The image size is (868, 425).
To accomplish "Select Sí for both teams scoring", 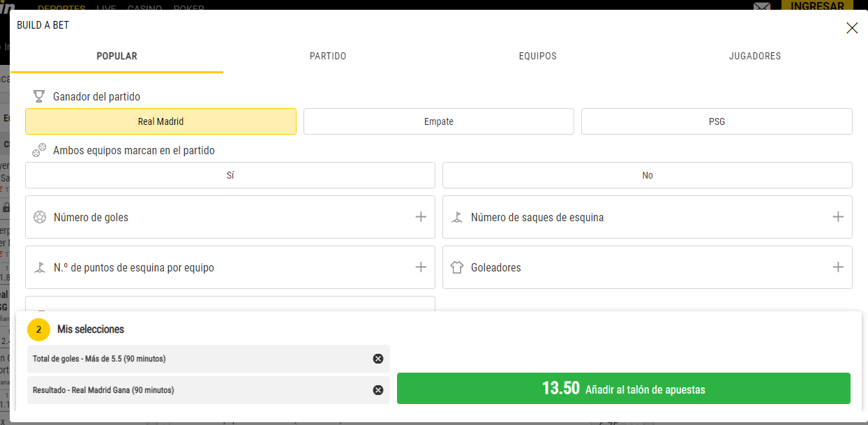I will [230, 175].
